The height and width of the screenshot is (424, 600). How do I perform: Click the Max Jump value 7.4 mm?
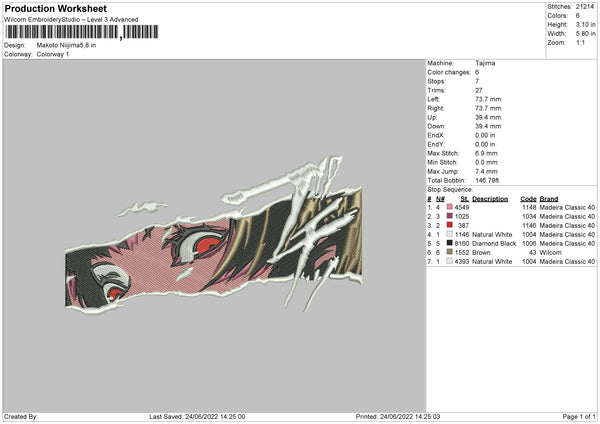coord(486,171)
